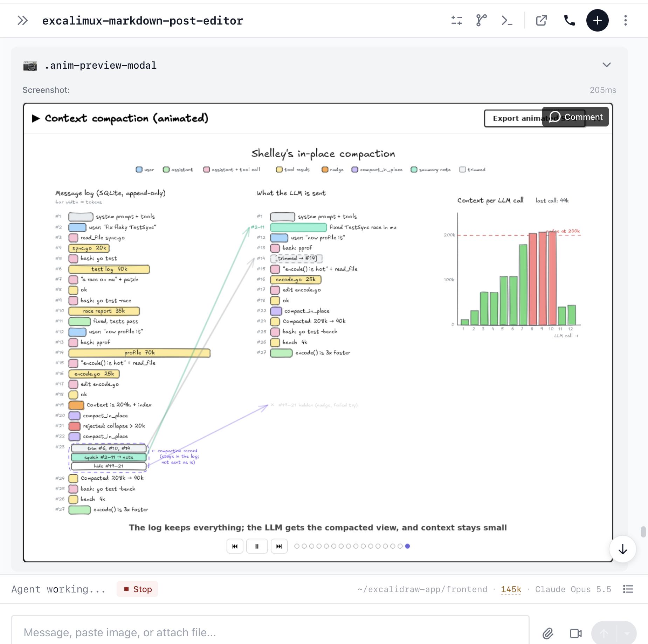Click the 'compact_in_place' legend swatch
The width and height of the screenshot is (648, 644).
(355, 170)
